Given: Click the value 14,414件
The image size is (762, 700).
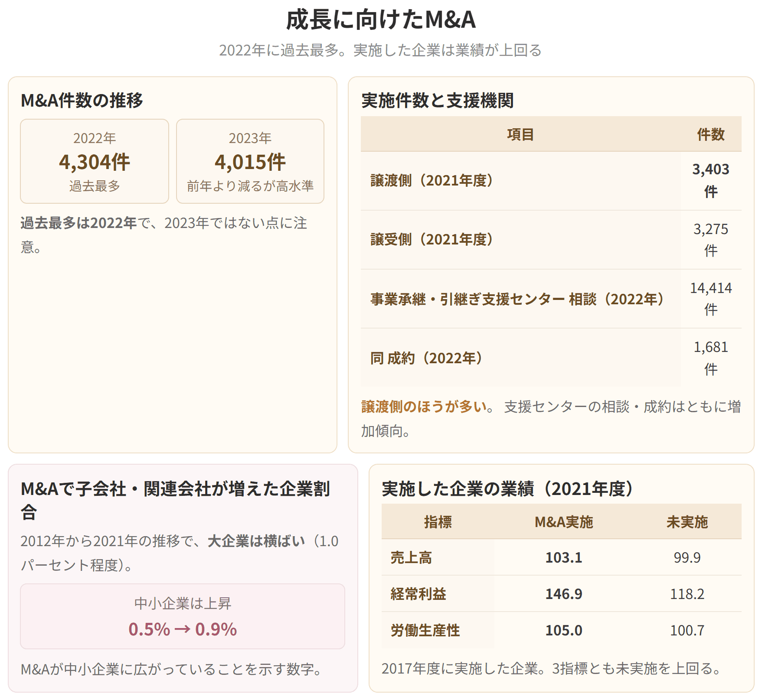Looking at the screenshot, I should (x=711, y=299).
